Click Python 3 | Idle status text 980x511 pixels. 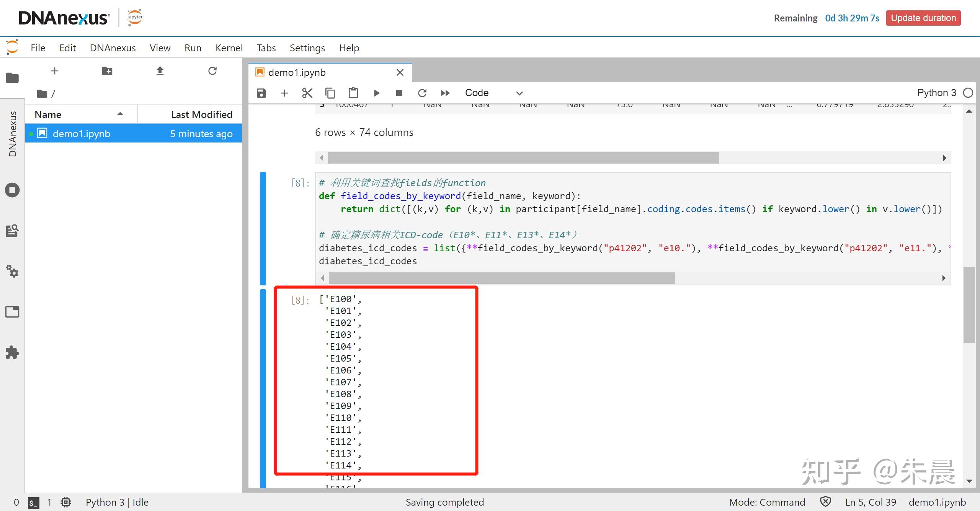[x=117, y=502]
